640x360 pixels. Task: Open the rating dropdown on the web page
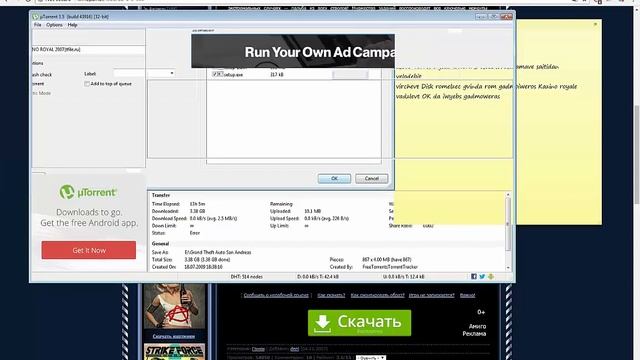(371, 358)
